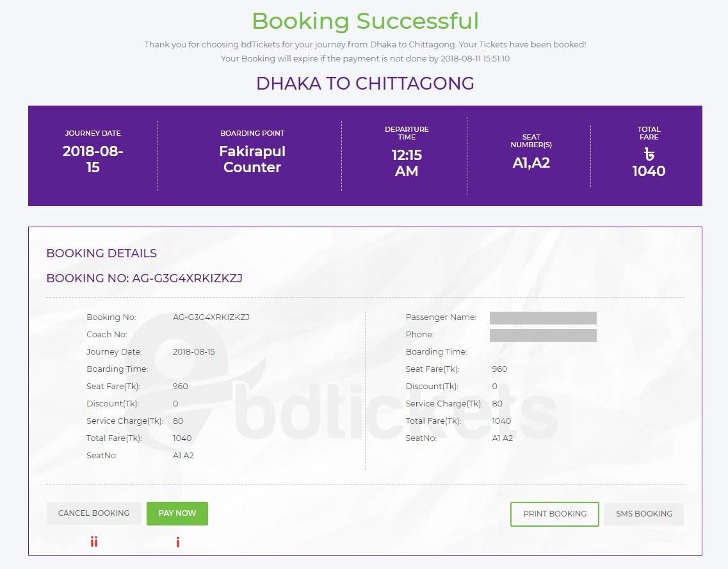The height and width of the screenshot is (569, 728).
Task: Send ticket via SMS Booking button
Action: 643,514
